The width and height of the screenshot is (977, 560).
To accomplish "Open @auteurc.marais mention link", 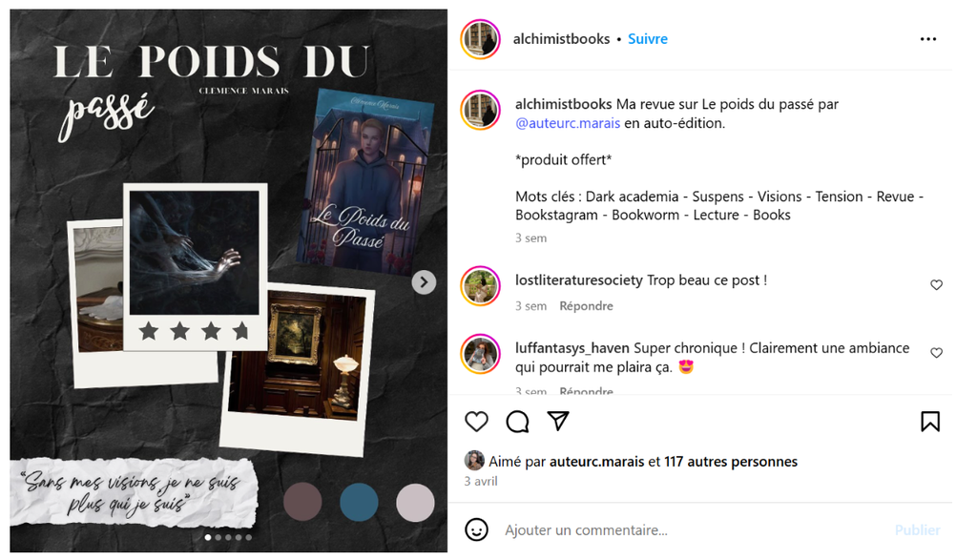I will [x=568, y=123].
